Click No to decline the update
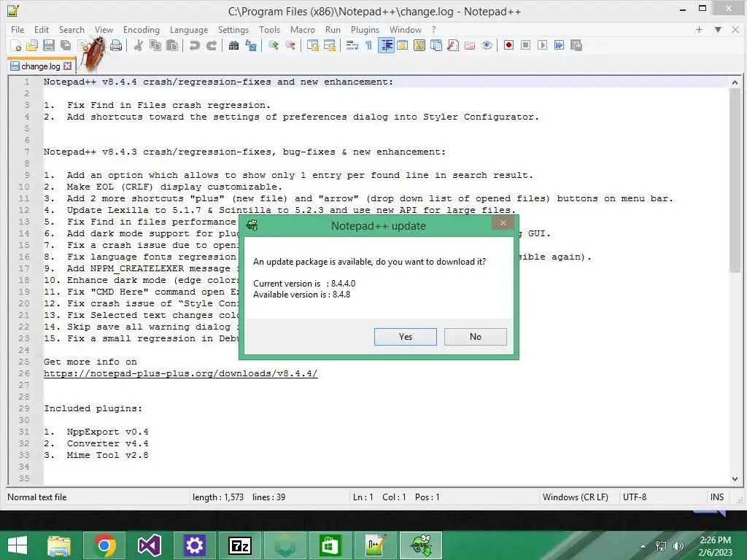Image resolution: width=747 pixels, height=560 pixels. tap(476, 337)
